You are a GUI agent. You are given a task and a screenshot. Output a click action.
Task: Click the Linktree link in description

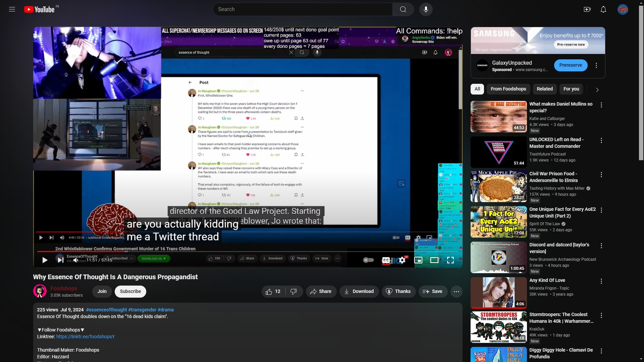pyautogui.click(x=86, y=337)
